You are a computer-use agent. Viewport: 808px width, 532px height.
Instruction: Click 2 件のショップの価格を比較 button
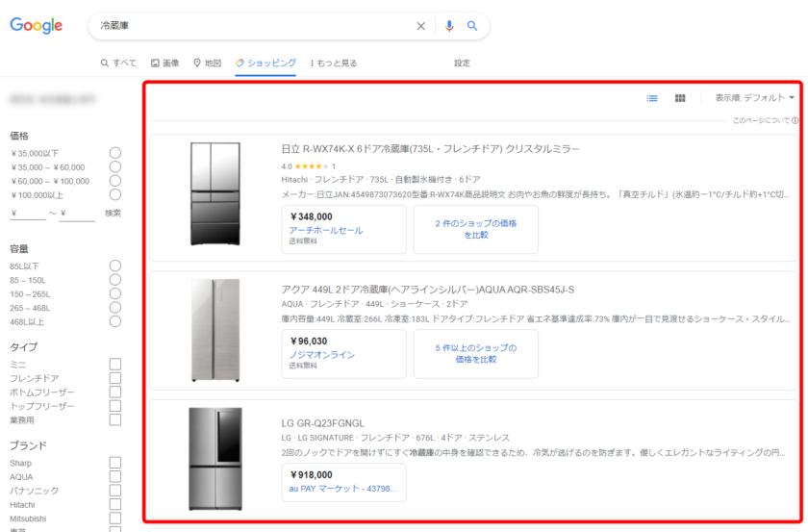point(475,229)
